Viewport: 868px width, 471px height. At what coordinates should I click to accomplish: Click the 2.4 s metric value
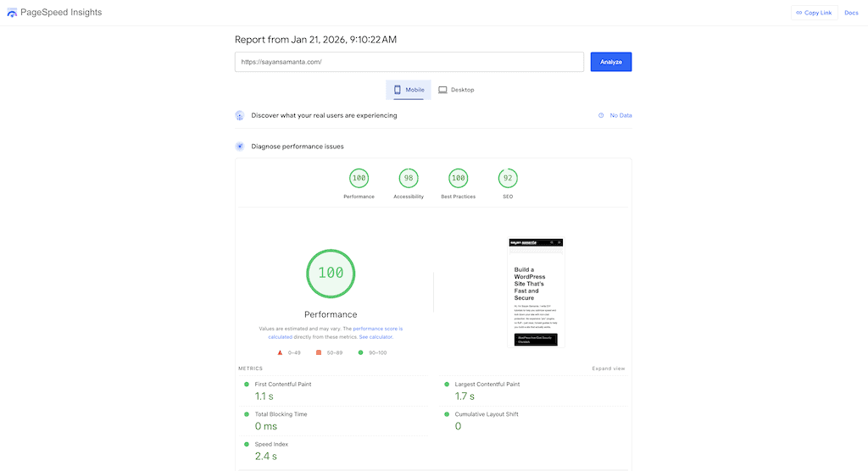[265, 456]
